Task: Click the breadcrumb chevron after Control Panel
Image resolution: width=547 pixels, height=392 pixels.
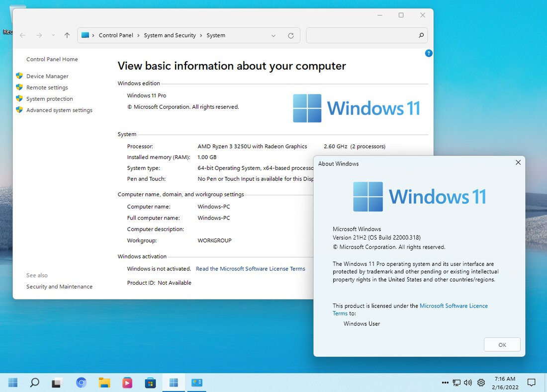Action: point(139,36)
